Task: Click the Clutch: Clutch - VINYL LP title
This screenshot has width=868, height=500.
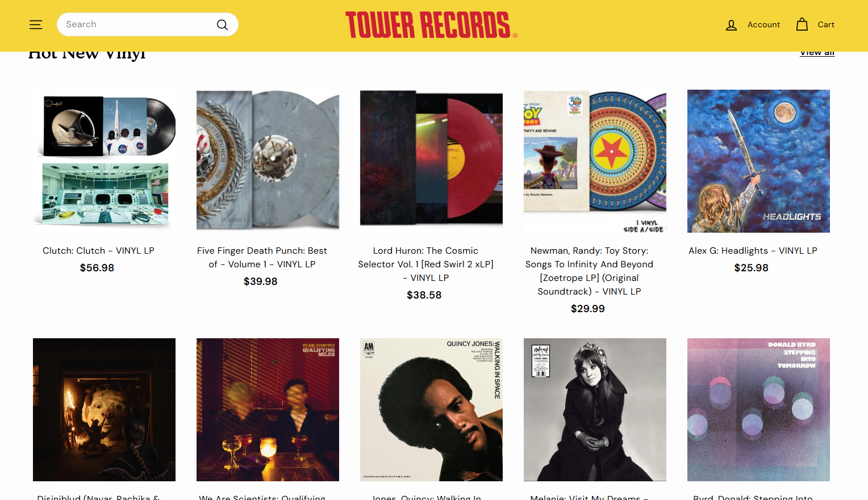Action: [x=98, y=251]
